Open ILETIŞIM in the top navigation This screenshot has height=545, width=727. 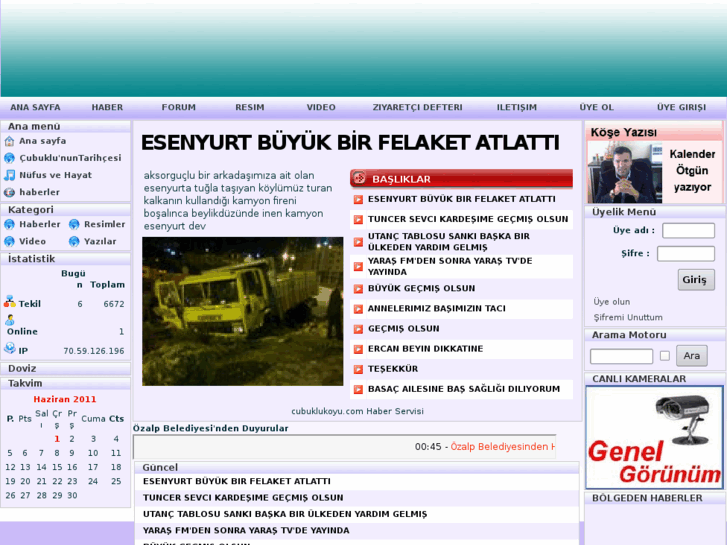(517, 107)
